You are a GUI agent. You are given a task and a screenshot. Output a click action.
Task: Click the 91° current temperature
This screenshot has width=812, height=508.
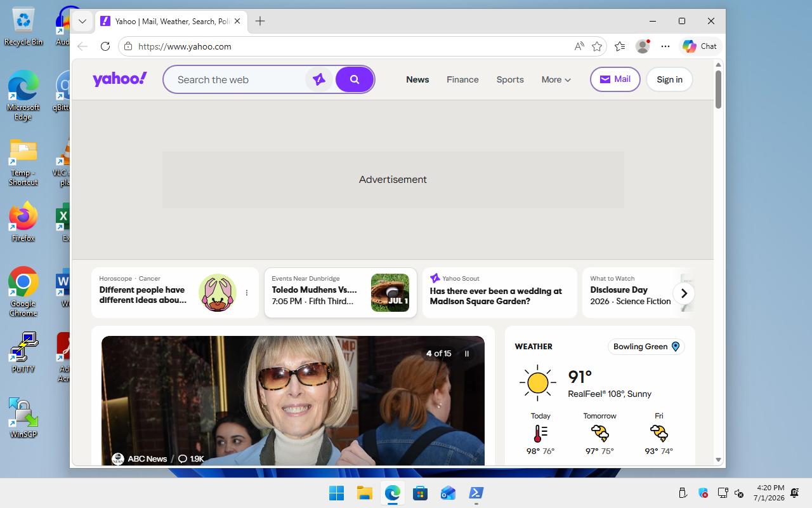tap(580, 377)
